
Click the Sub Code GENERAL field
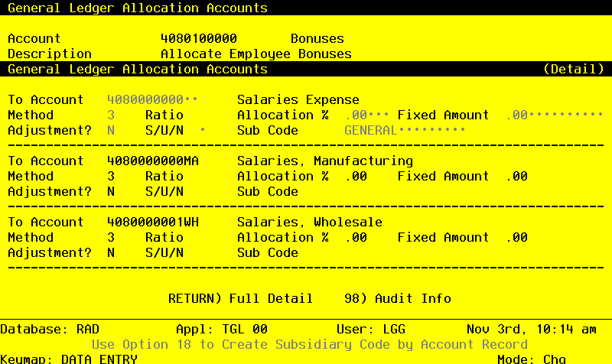point(405,130)
